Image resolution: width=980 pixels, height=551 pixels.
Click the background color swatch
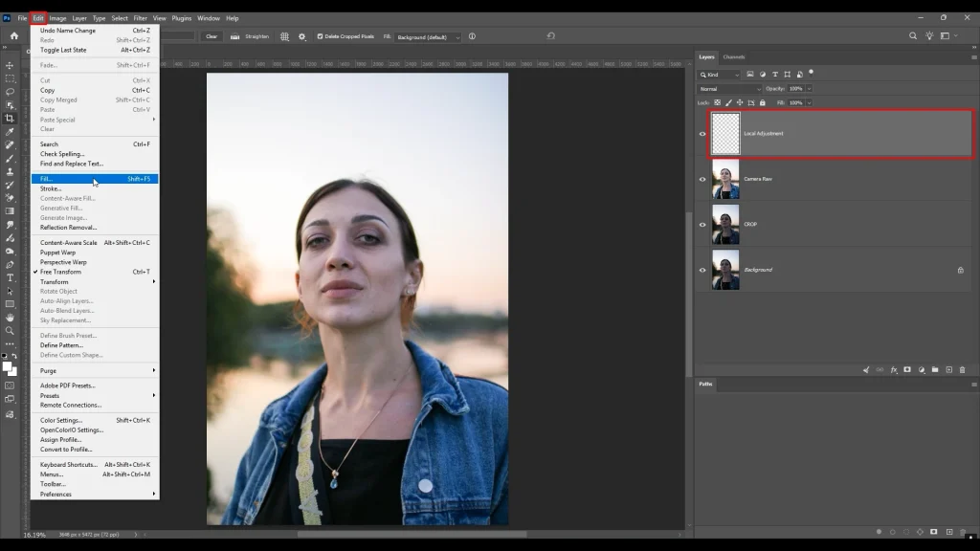point(13,372)
